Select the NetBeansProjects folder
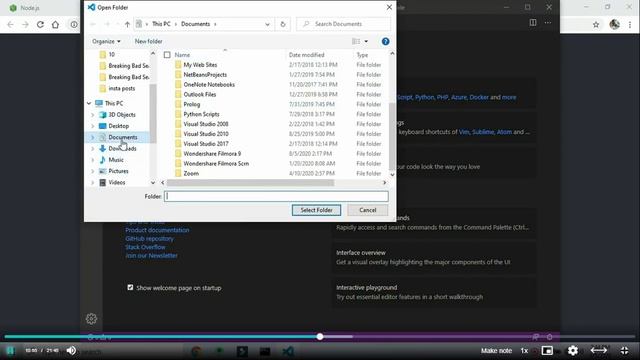 205,75
